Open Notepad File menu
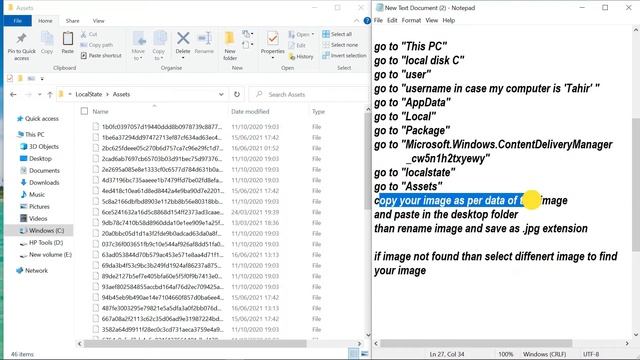The image size is (640, 360). click(378, 20)
